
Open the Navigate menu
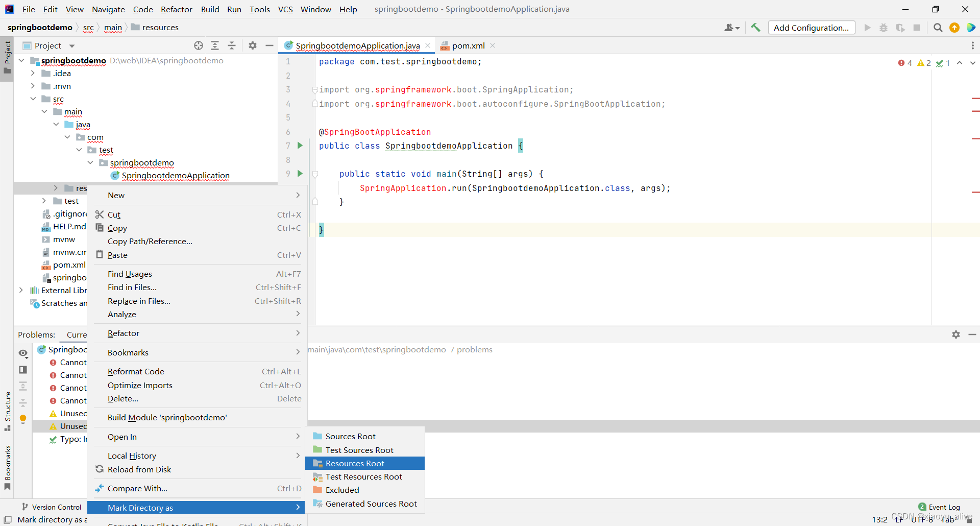click(108, 9)
